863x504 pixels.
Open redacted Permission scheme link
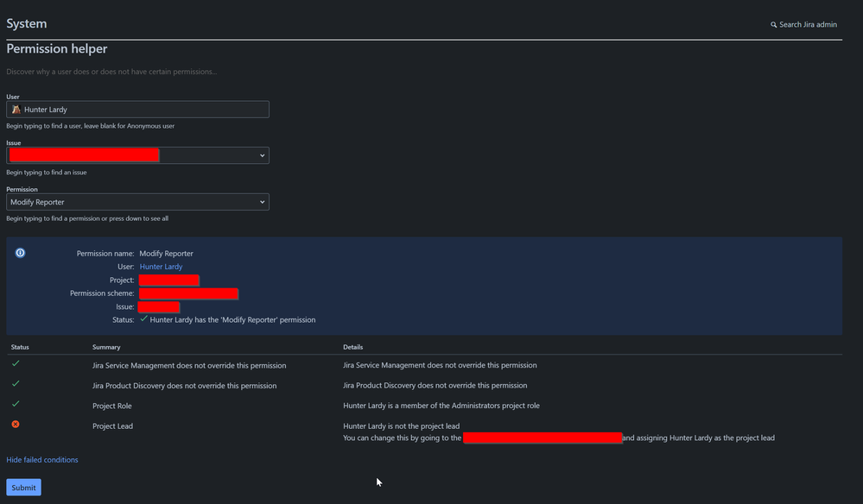coord(188,293)
